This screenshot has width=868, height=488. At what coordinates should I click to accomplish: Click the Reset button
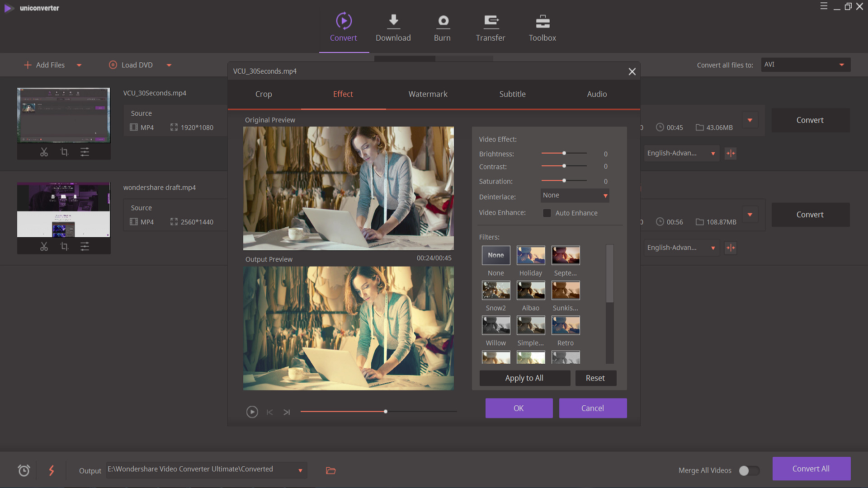point(594,378)
